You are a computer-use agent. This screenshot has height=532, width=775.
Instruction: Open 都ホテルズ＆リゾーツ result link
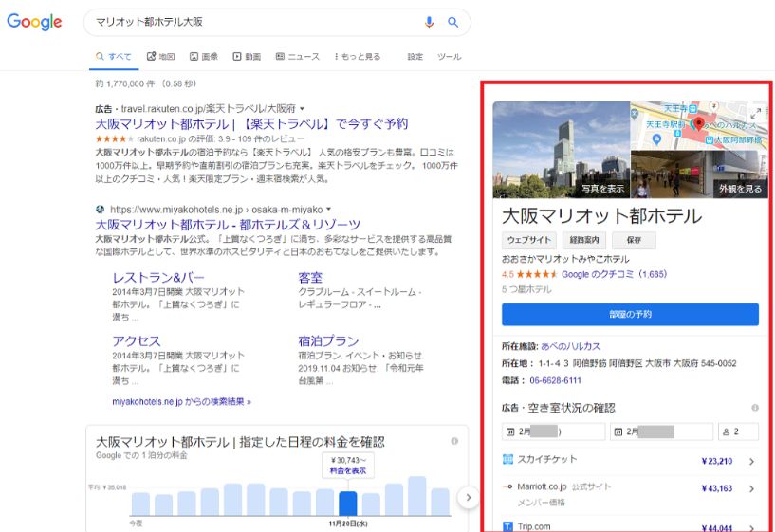[x=228, y=225]
